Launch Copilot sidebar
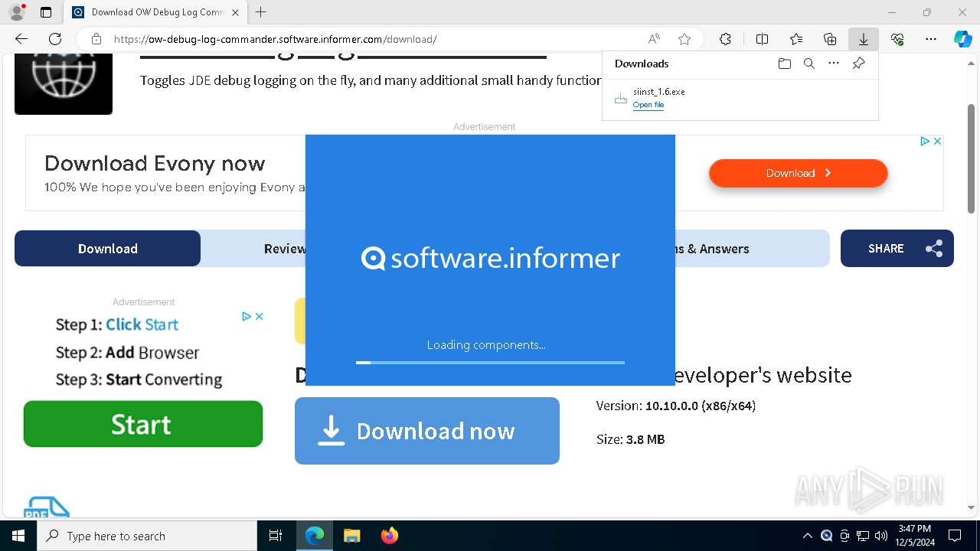 tap(962, 39)
